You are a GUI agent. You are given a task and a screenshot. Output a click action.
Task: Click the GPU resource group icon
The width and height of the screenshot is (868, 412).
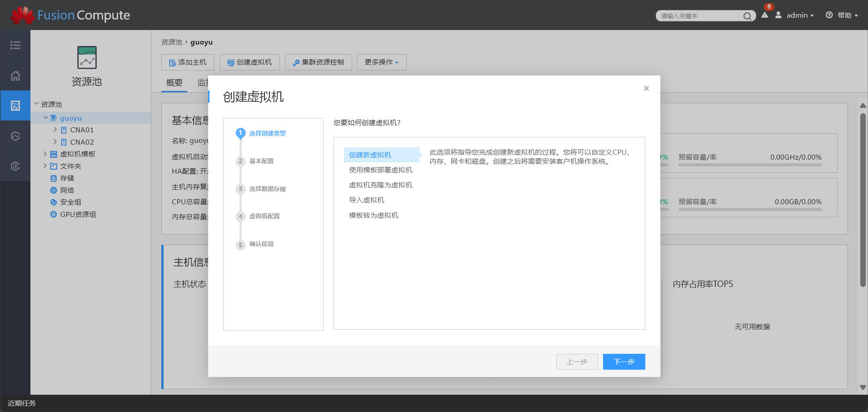(x=54, y=214)
